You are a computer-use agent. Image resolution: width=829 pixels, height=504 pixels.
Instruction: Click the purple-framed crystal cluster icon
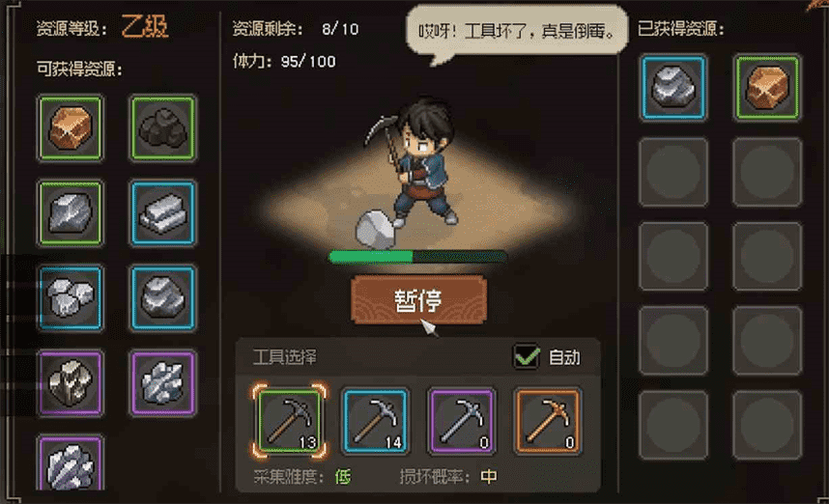[x=163, y=382]
